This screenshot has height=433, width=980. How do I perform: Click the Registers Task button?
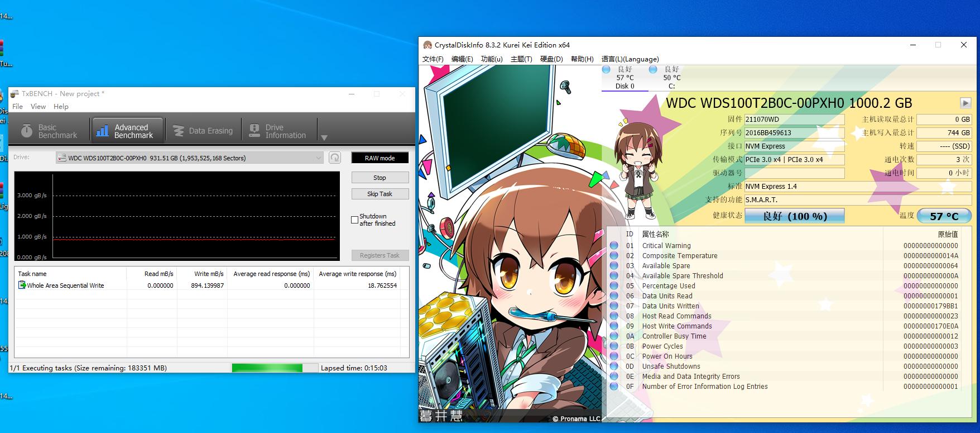coord(379,255)
